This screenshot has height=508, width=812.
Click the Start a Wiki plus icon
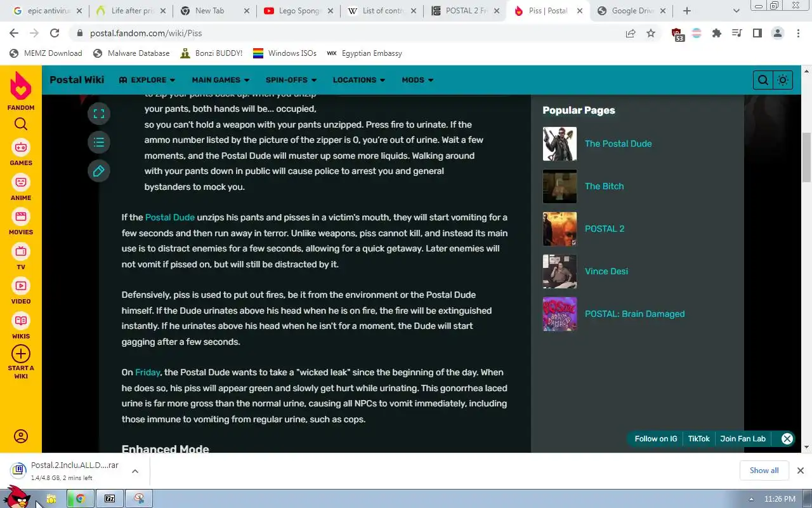click(x=21, y=354)
